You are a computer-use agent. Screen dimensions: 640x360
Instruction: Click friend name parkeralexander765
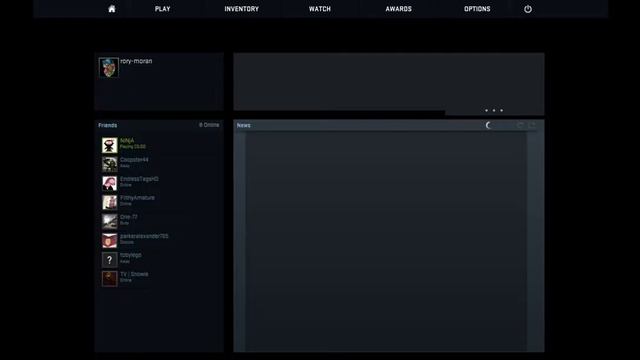144,236
